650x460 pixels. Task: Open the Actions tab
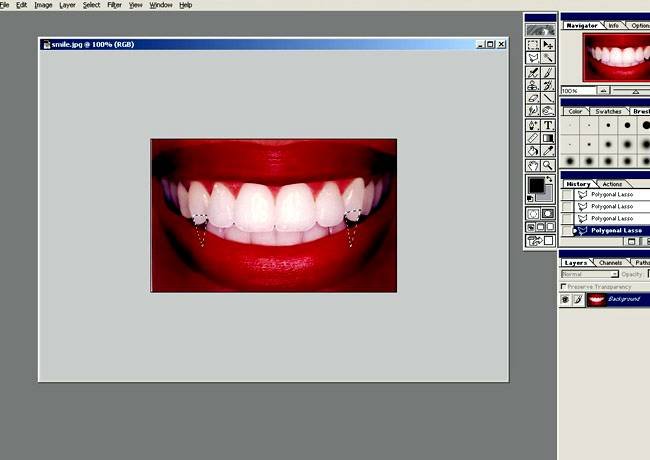click(x=612, y=184)
